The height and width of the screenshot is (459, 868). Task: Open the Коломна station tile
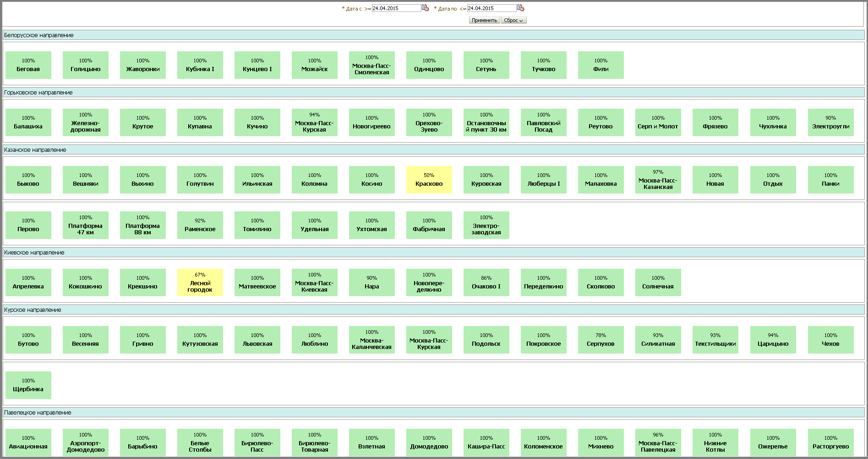click(x=315, y=180)
